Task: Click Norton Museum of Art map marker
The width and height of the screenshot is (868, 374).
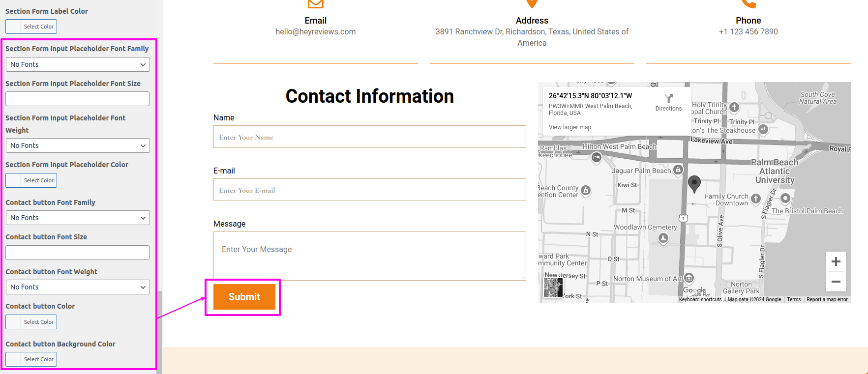Action: [689, 278]
